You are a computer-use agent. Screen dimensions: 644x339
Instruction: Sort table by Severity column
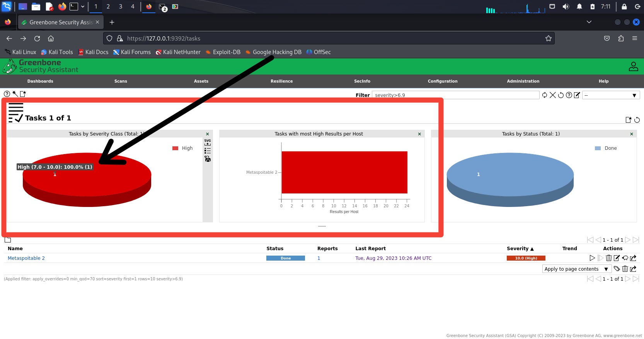point(520,249)
